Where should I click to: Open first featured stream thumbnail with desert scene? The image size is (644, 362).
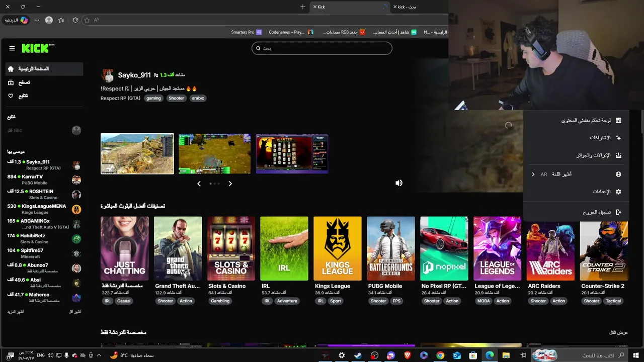(137, 153)
